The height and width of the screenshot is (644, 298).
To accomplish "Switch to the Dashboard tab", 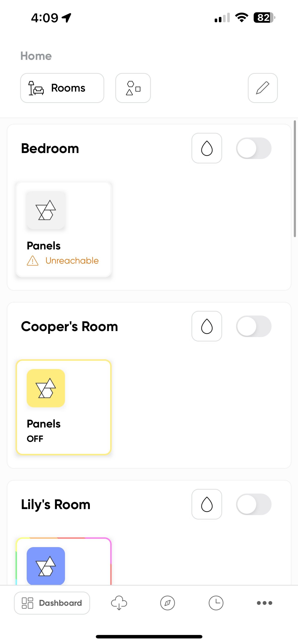I will (x=52, y=603).
